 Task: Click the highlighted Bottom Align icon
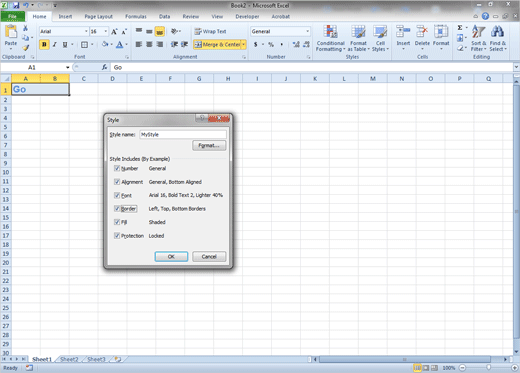pyautogui.click(x=160, y=31)
